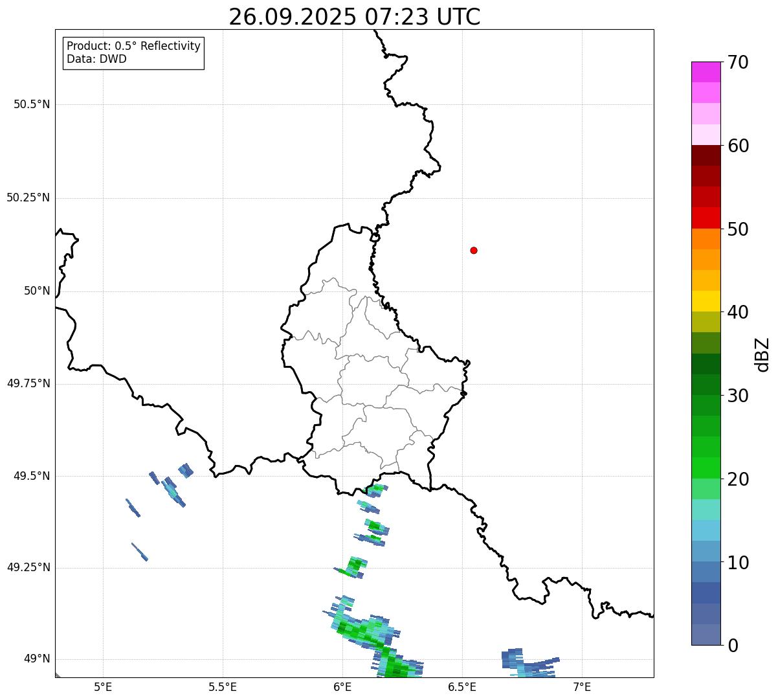Viewport: 778px width, 700px height.
Task: Click the 49°N latitude label
Action: tap(37, 659)
